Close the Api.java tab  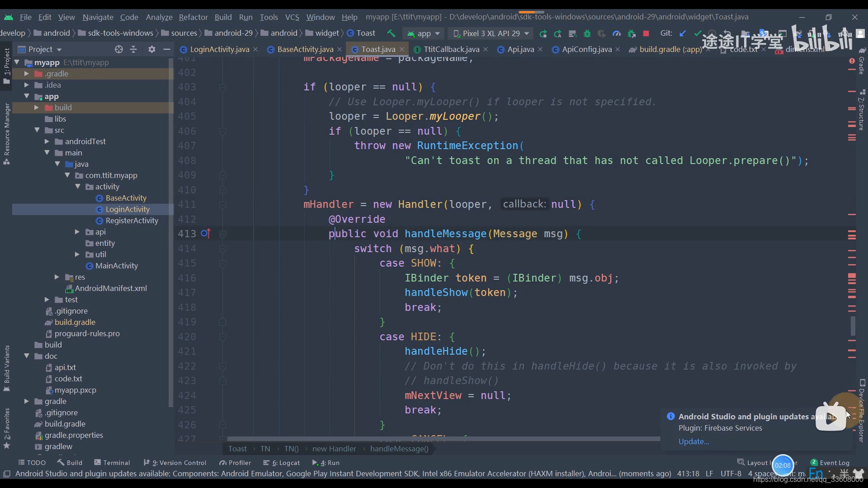[540, 49]
